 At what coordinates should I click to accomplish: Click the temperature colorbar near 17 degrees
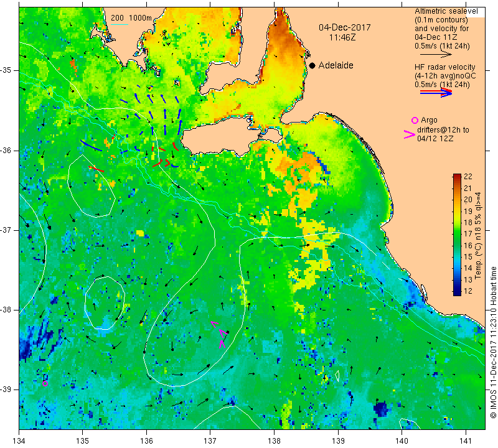457,234
